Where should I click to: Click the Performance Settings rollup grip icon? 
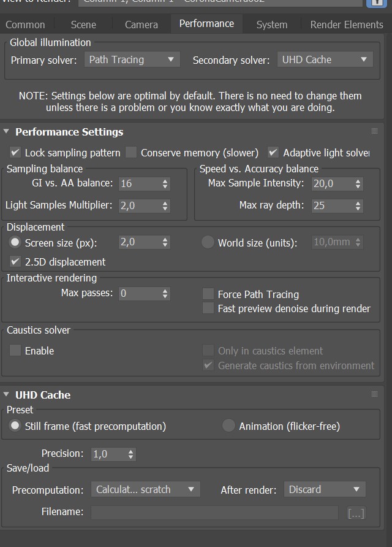375,131
